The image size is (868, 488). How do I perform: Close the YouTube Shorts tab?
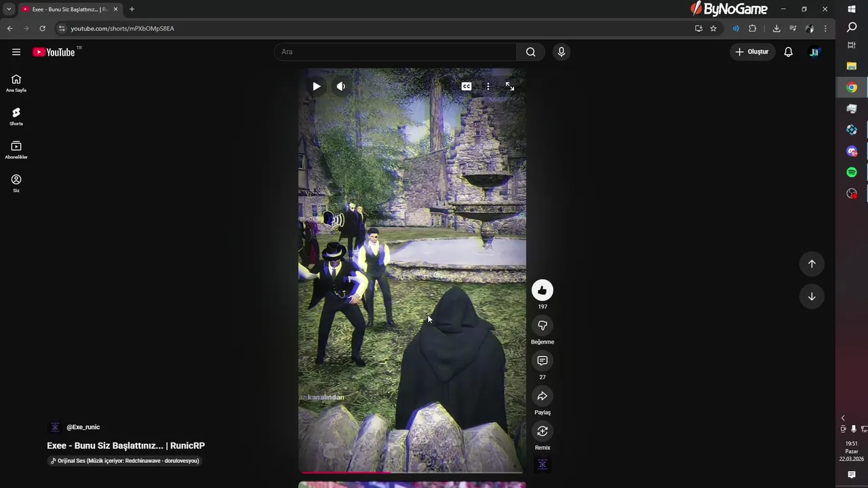[115, 9]
